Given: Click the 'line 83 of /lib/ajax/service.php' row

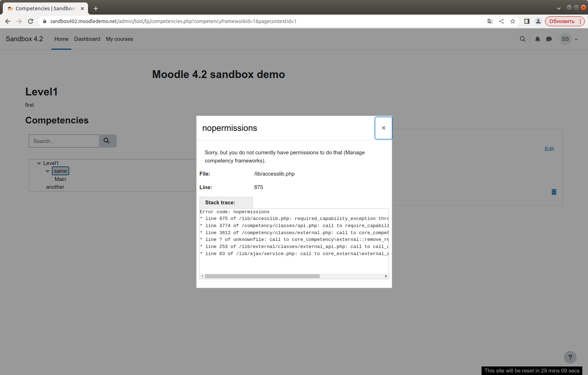Looking at the screenshot, I should [x=294, y=254].
